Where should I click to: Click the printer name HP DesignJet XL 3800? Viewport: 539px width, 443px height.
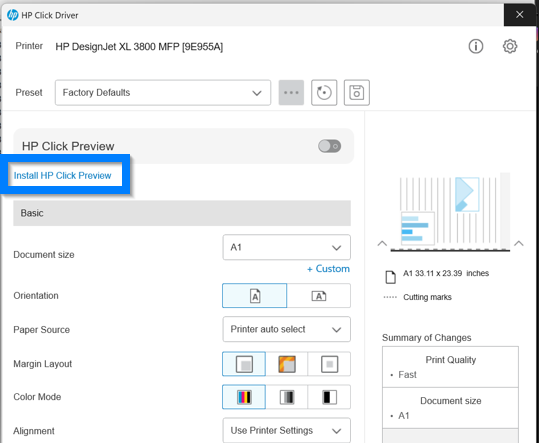point(139,47)
